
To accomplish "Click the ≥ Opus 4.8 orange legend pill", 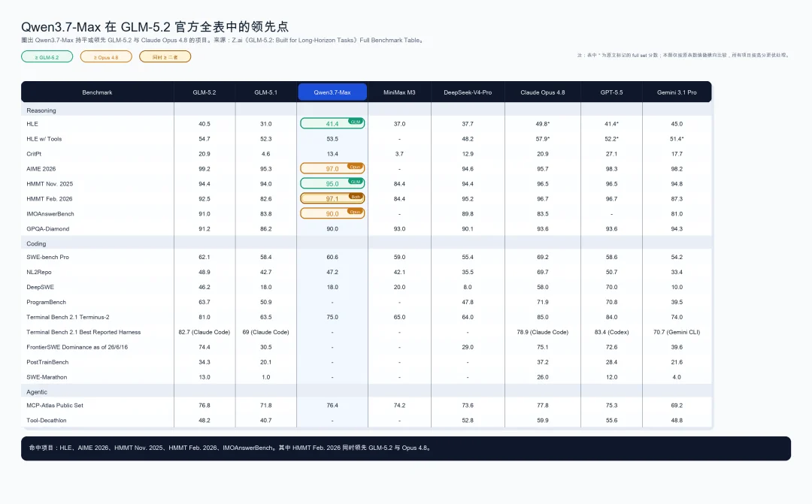I will pos(106,57).
